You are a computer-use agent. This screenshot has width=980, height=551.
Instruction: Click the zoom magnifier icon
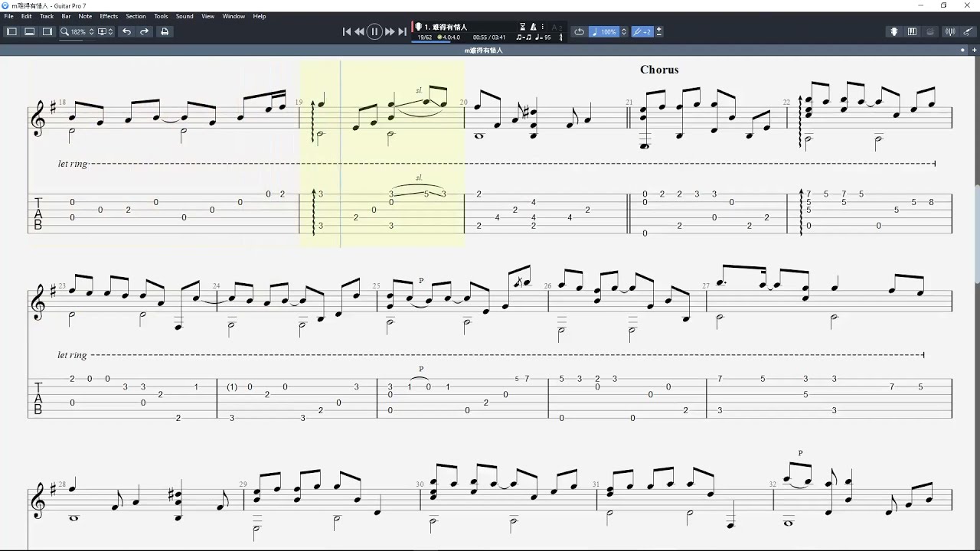(64, 31)
